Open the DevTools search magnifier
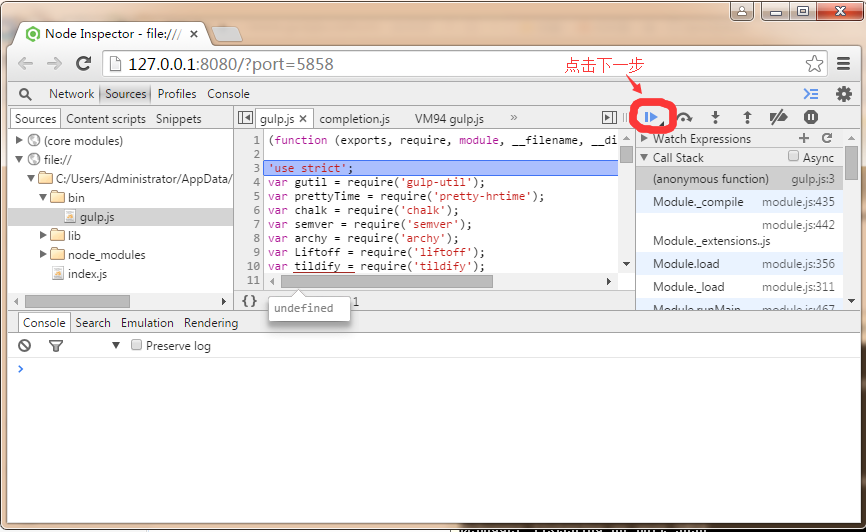 (25, 94)
